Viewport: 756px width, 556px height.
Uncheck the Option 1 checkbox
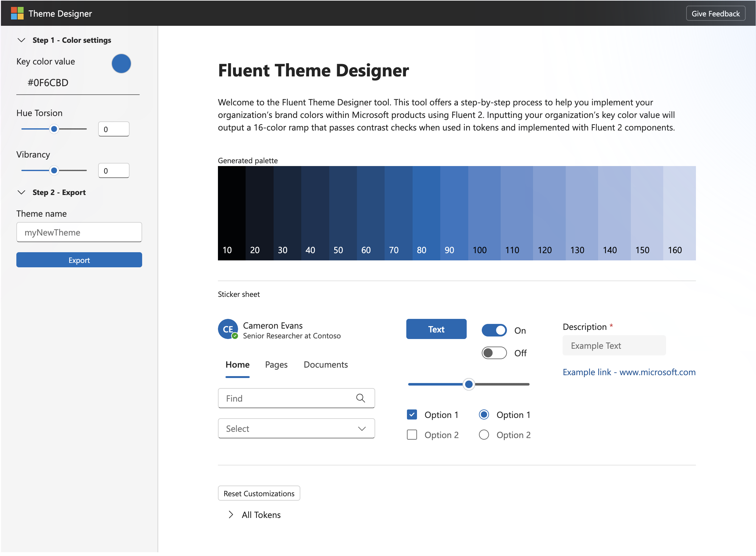pos(412,415)
